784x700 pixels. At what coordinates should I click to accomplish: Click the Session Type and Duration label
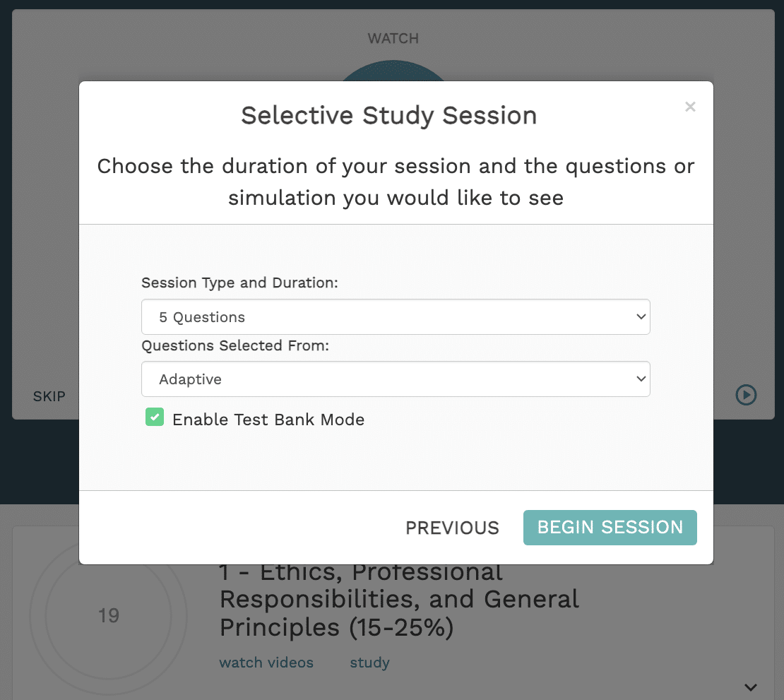pos(240,283)
